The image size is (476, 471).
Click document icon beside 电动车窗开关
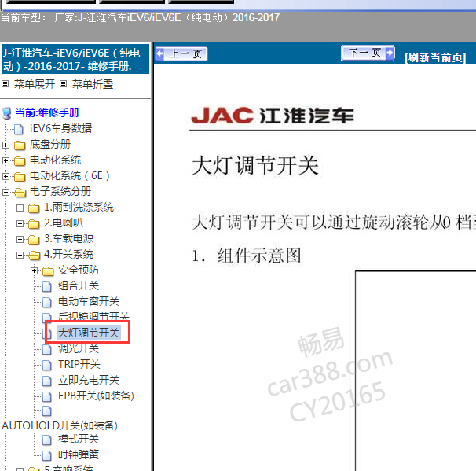click(x=47, y=303)
